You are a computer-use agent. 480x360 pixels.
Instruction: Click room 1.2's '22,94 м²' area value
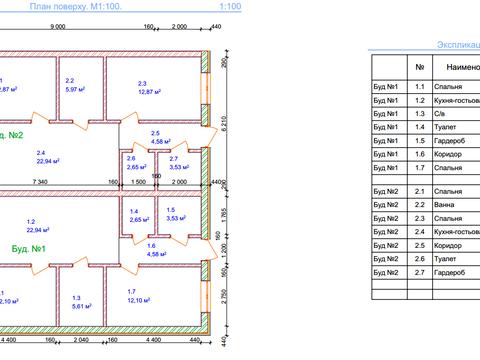[x=38, y=230]
